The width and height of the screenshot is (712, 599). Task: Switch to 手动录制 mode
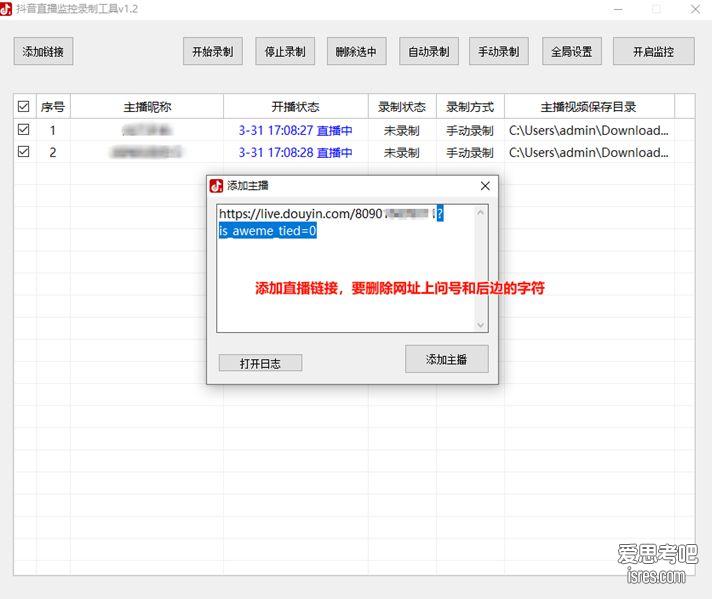(499, 51)
